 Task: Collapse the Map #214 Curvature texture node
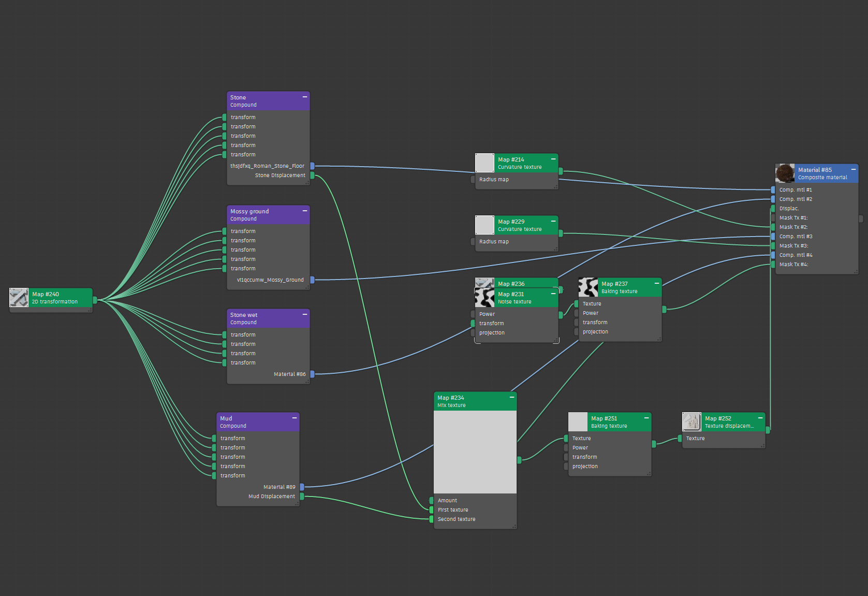[x=553, y=159]
